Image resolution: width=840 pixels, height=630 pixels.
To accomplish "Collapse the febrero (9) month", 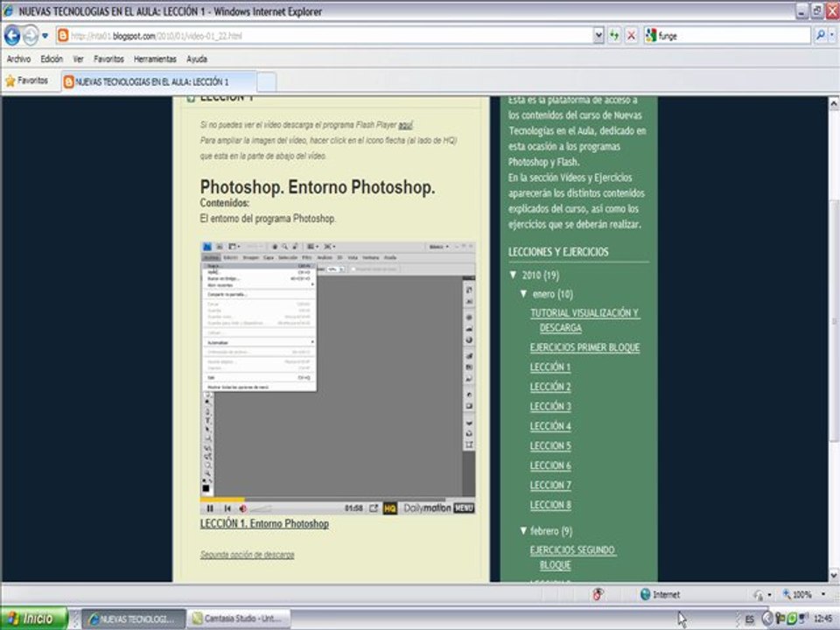I will [523, 531].
